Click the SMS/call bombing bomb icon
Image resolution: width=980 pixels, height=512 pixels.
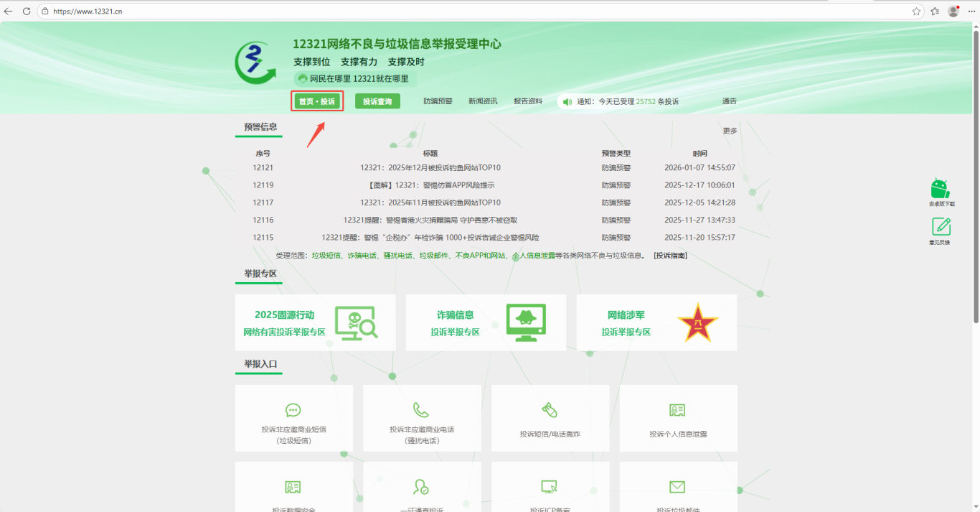click(550, 410)
